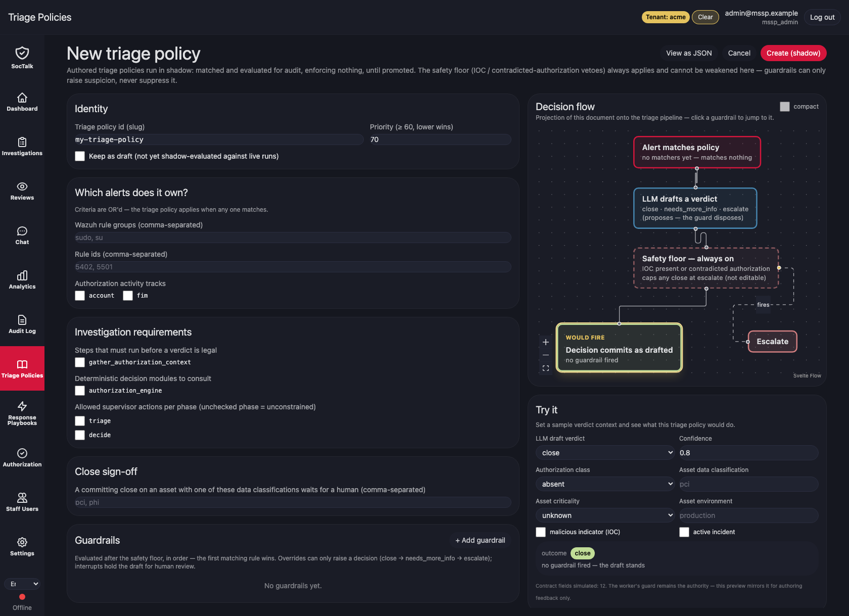Open Settings gear icon
This screenshot has height=616, width=849.
point(22,542)
